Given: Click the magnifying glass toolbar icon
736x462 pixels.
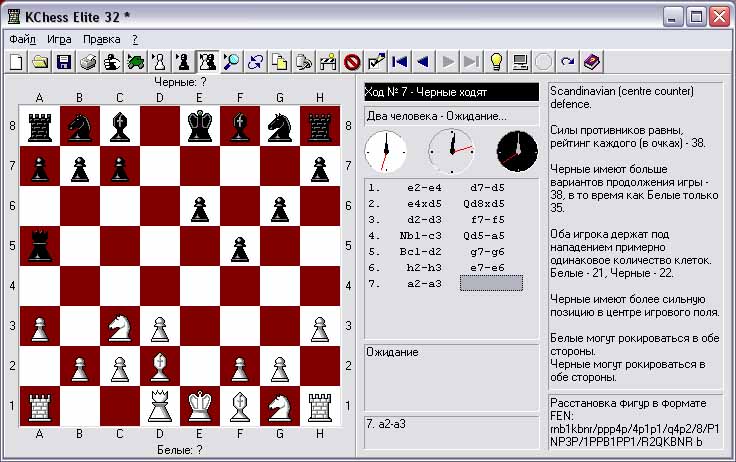Looking at the screenshot, I should coord(232,62).
